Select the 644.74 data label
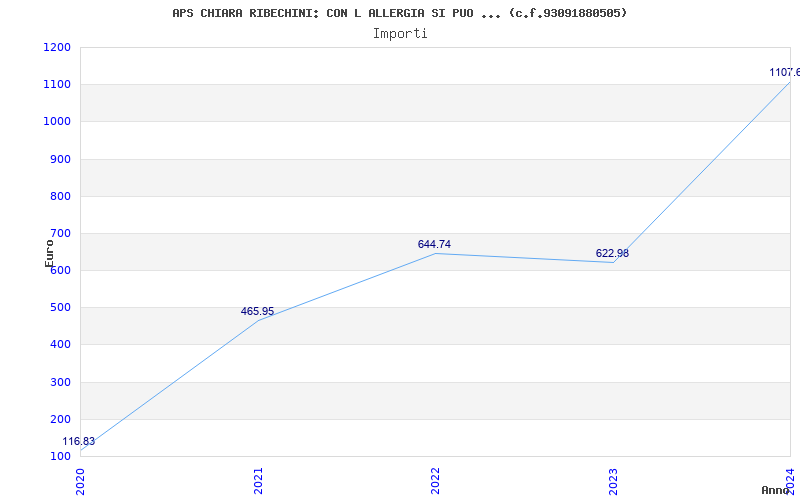Image resolution: width=800 pixels, height=500 pixels. 434,244
